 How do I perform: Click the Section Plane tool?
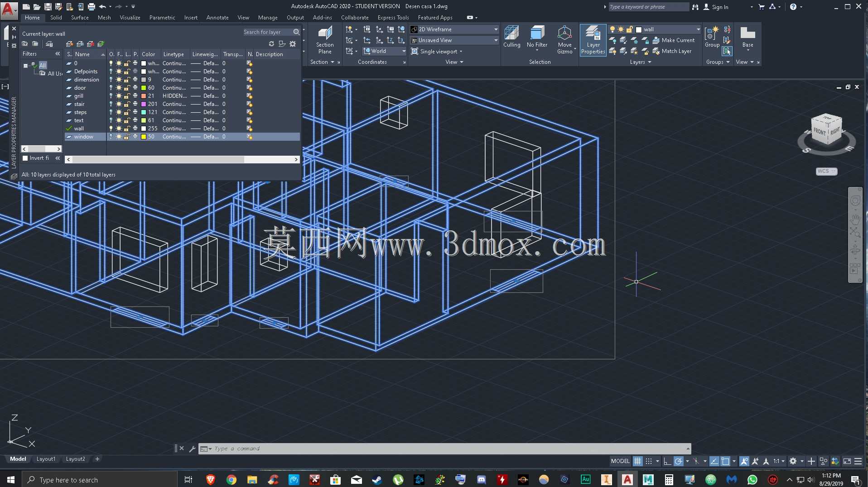(x=324, y=40)
